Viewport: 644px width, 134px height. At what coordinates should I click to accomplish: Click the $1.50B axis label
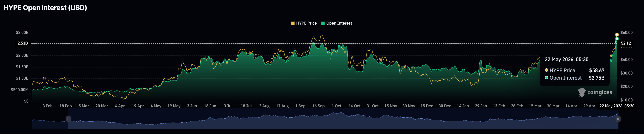(x=22, y=67)
